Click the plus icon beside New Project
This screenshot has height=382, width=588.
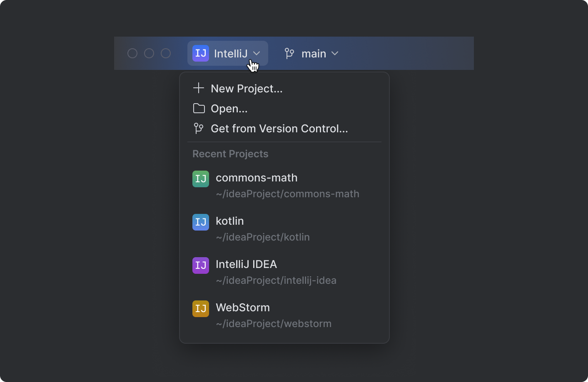click(x=198, y=88)
